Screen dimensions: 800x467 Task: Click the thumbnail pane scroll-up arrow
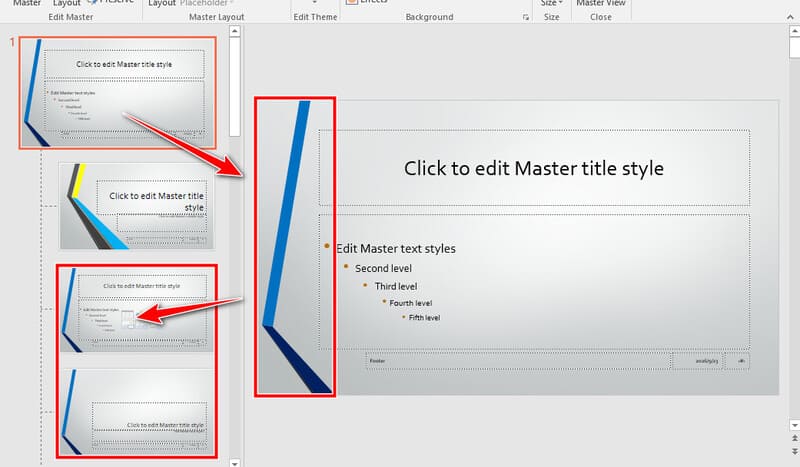pyautogui.click(x=235, y=31)
